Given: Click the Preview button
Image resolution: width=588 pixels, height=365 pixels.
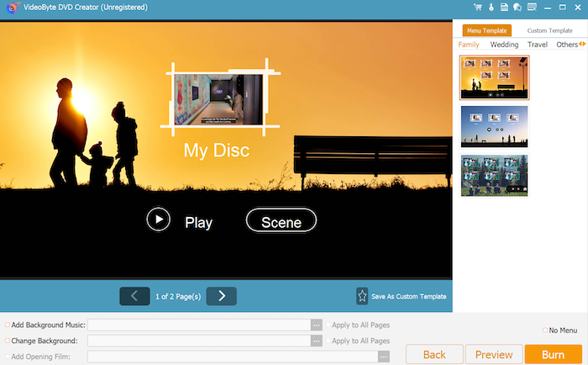Looking at the screenshot, I should point(494,354).
